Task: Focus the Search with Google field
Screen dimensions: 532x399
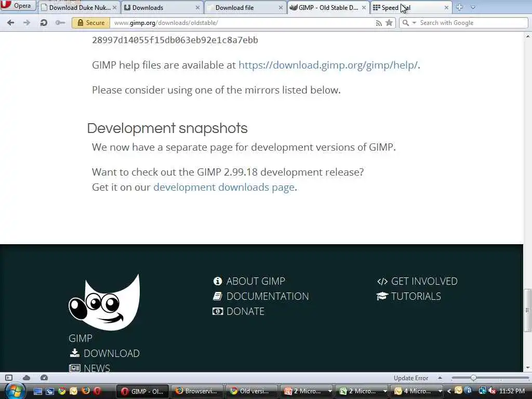Action: (x=473, y=23)
